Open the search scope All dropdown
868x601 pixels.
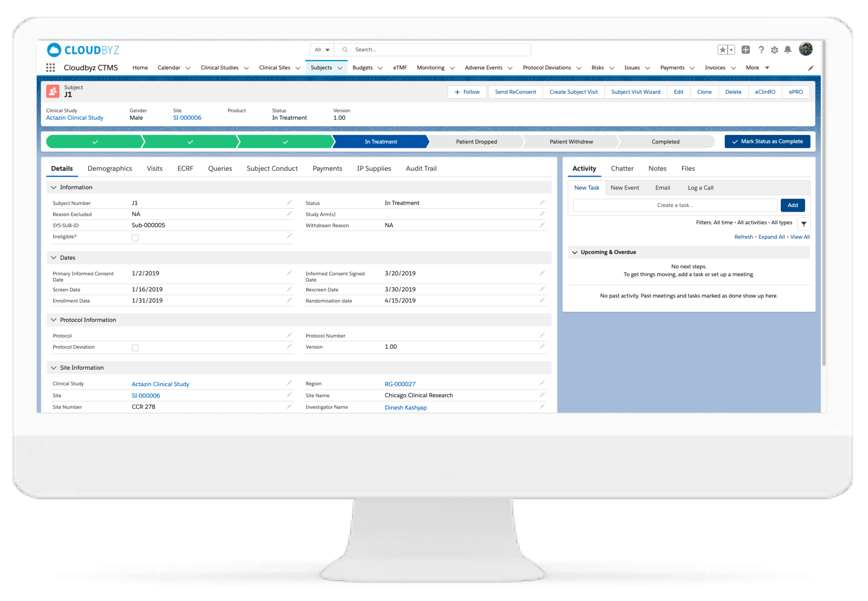click(322, 50)
